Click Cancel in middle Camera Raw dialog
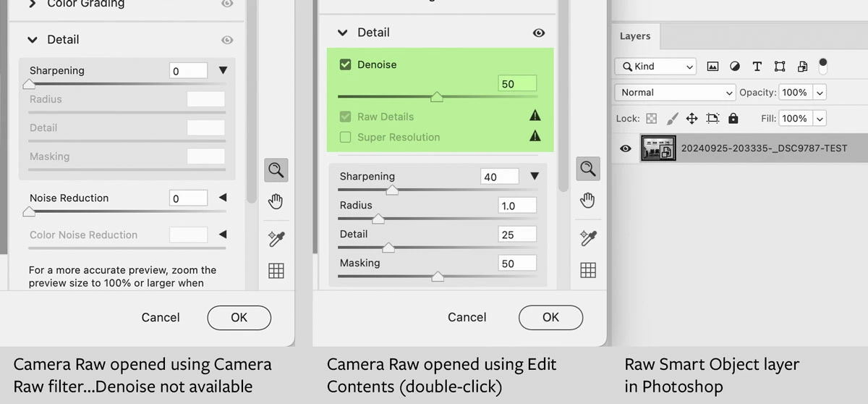This screenshot has height=404, width=868. 467,317
